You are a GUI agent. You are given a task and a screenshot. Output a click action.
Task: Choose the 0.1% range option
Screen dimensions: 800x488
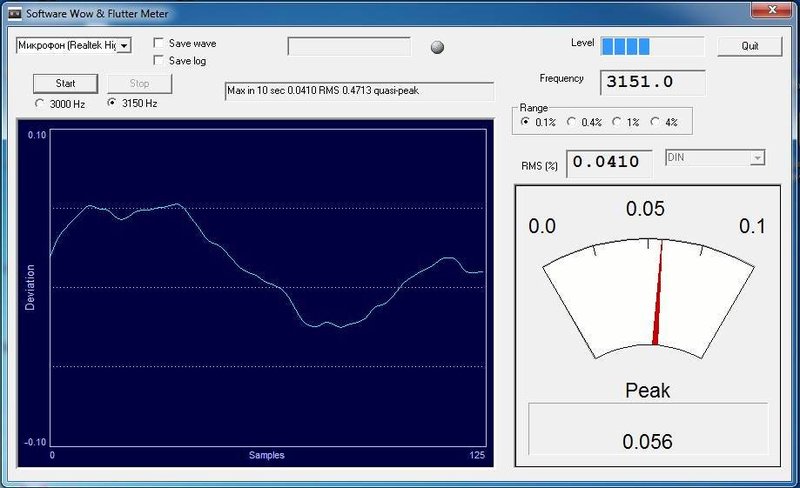point(524,121)
